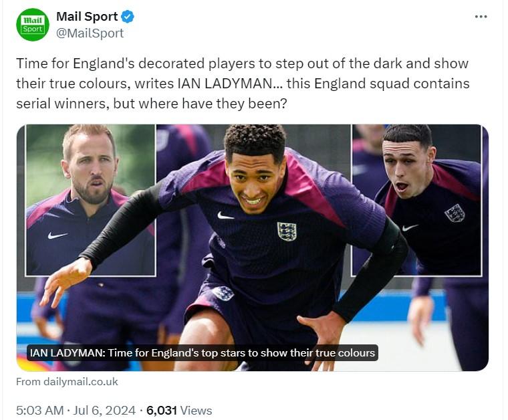Click the England crest in the right inset photo
Screen dimensions: 508x420
pyautogui.click(x=455, y=213)
